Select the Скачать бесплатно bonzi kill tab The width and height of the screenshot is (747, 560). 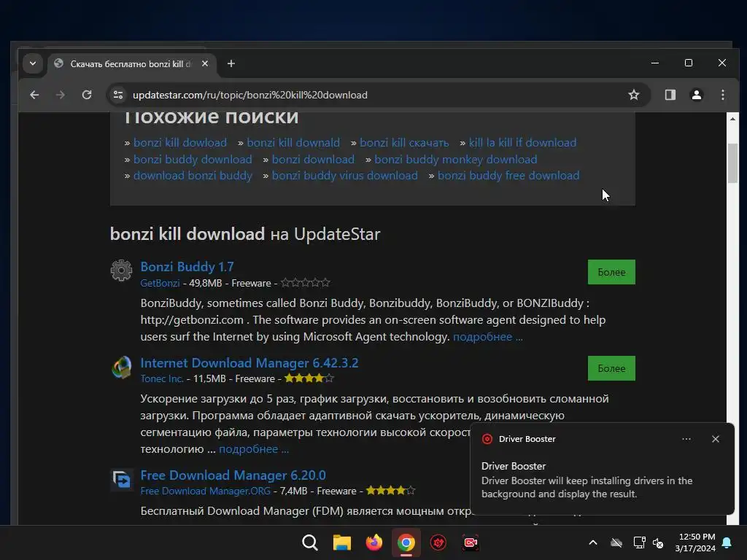[x=132, y=64]
